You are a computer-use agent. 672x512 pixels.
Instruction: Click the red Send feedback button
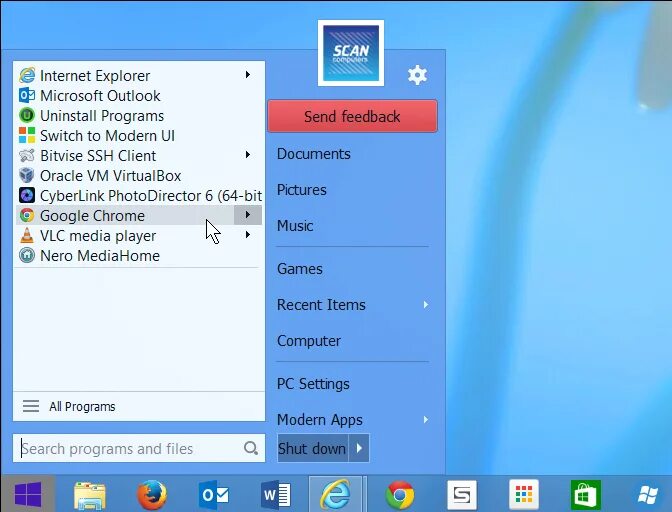tap(352, 116)
